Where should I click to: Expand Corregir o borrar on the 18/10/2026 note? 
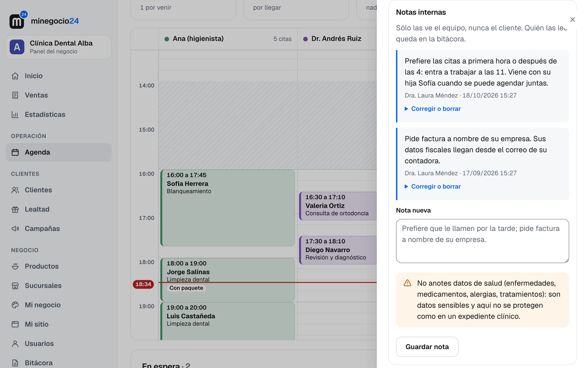(x=433, y=109)
